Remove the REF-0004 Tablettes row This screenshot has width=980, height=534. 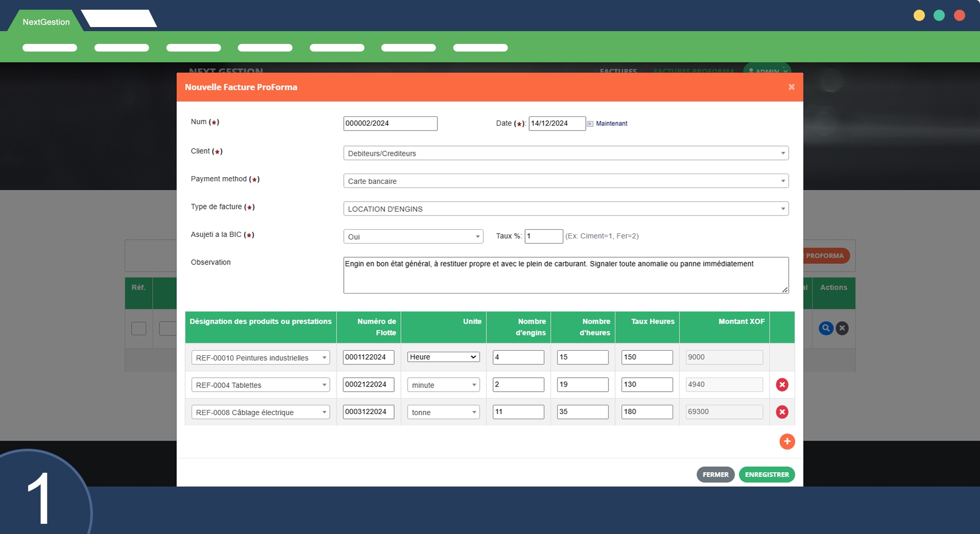781,385
